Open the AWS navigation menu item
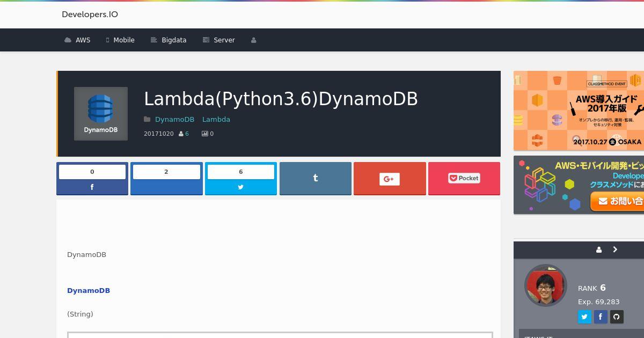 point(77,40)
